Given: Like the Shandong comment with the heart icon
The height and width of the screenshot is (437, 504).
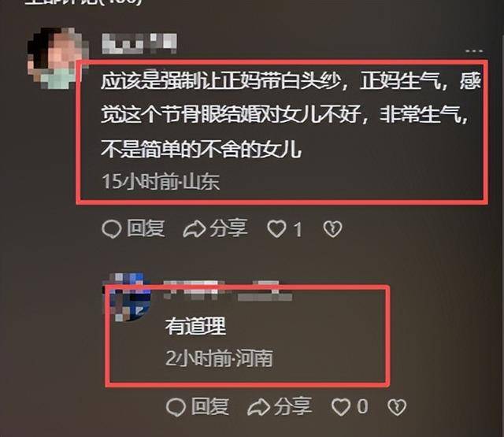Looking at the screenshot, I should [276, 229].
